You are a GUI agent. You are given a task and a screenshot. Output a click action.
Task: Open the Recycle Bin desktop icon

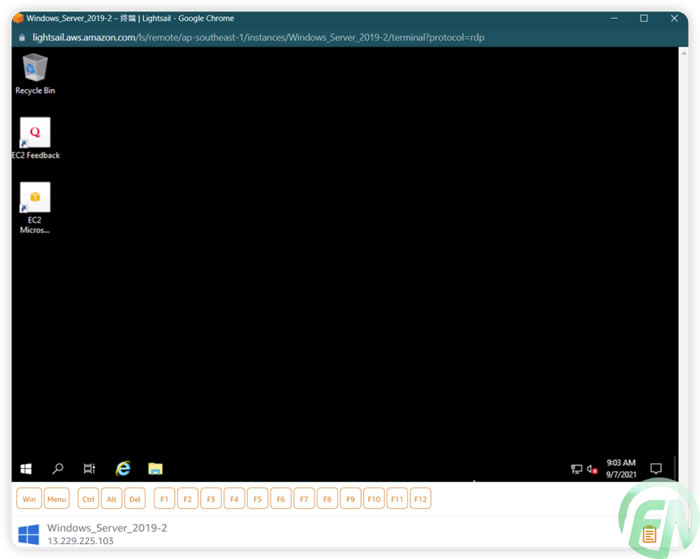pos(35,70)
